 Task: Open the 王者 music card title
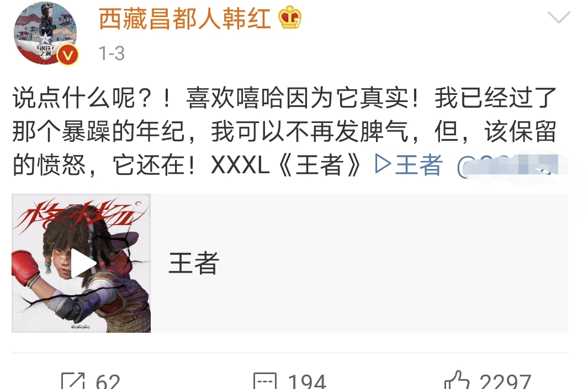(x=193, y=263)
